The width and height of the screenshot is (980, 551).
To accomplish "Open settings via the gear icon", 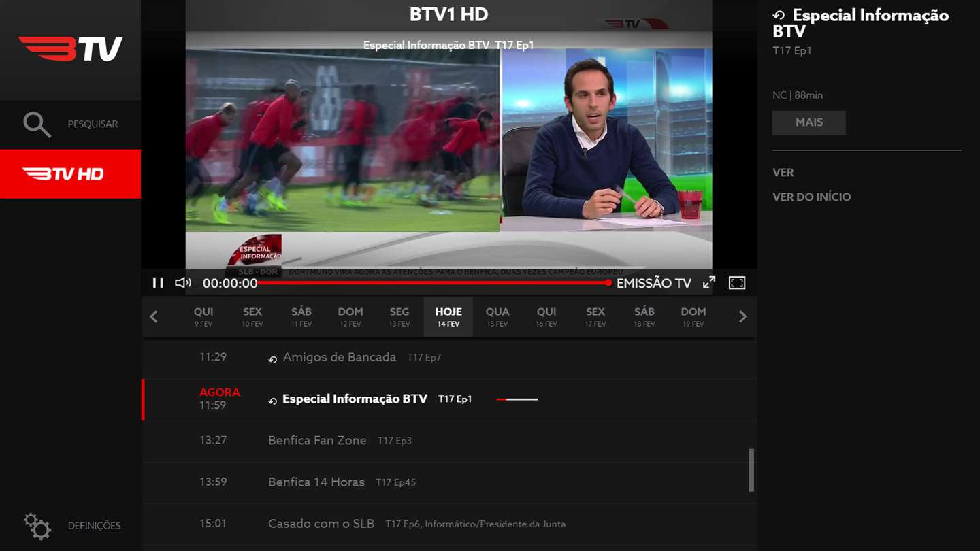I will pyautogui.click(x=37, y=526).
